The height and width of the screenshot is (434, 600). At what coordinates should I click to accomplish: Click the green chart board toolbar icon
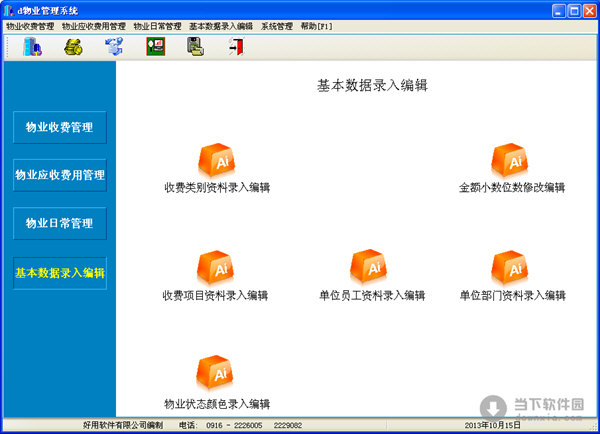tap(155, 47)
